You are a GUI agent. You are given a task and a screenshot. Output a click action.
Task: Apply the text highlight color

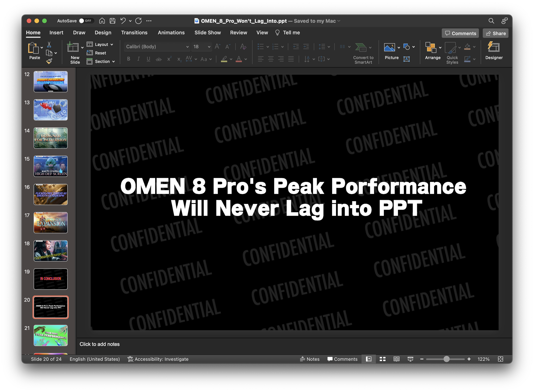(224, 59)
